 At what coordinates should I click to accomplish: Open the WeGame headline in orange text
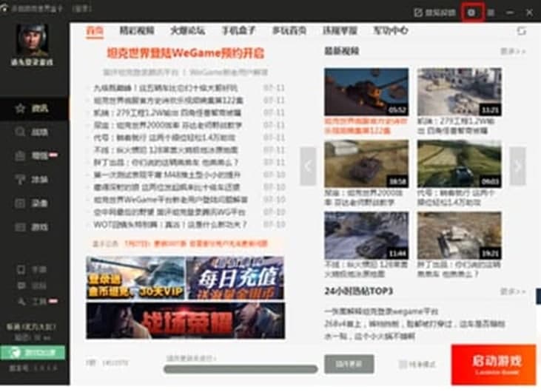185,53
